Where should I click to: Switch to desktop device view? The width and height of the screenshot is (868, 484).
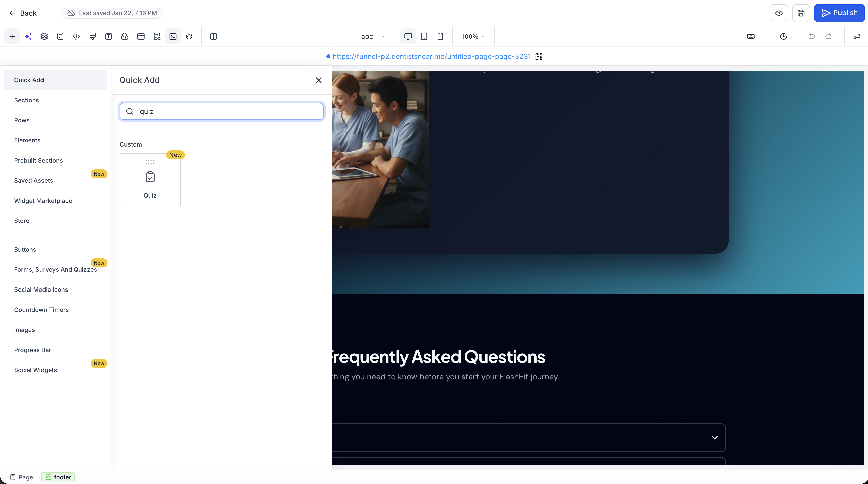point(408,36)
